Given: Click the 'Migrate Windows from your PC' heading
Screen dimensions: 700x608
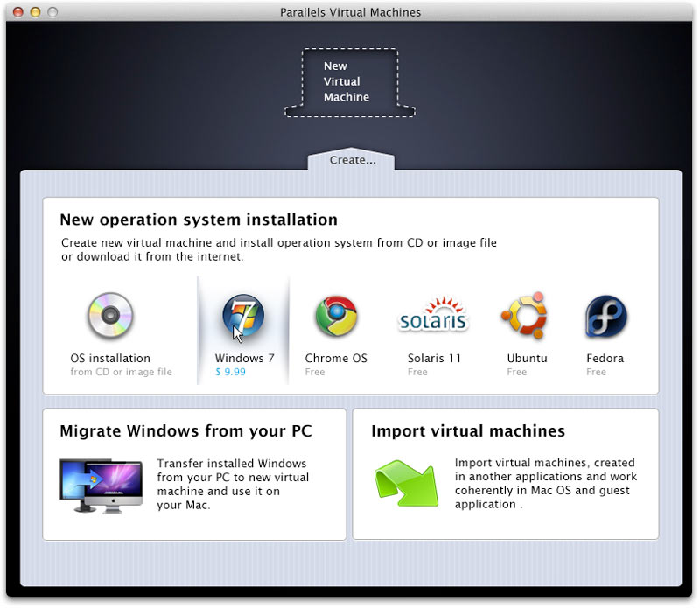Looking at the screenshot, I should point(185,431).
